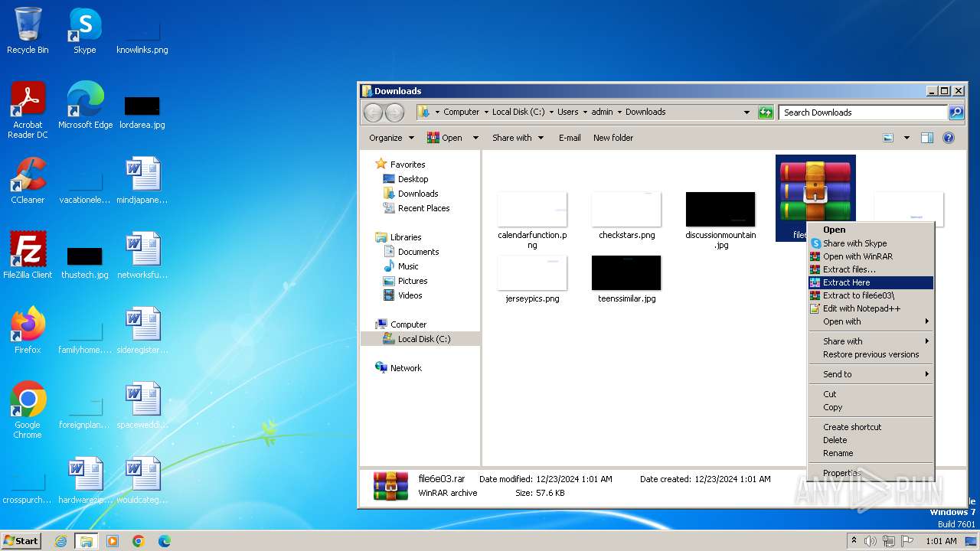Expand the Open button dropdown arrow
Image resolution: width=980 pixels, height=551 pixels.
[x=475, y=138]
